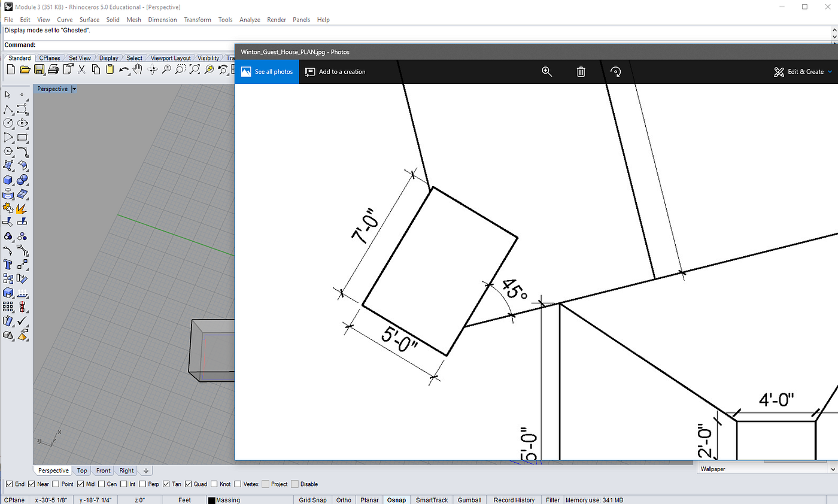The height and width of the screenshot is (504, 838).
Task: Add a viewport tab with the plus button
Action: (147, 470)
